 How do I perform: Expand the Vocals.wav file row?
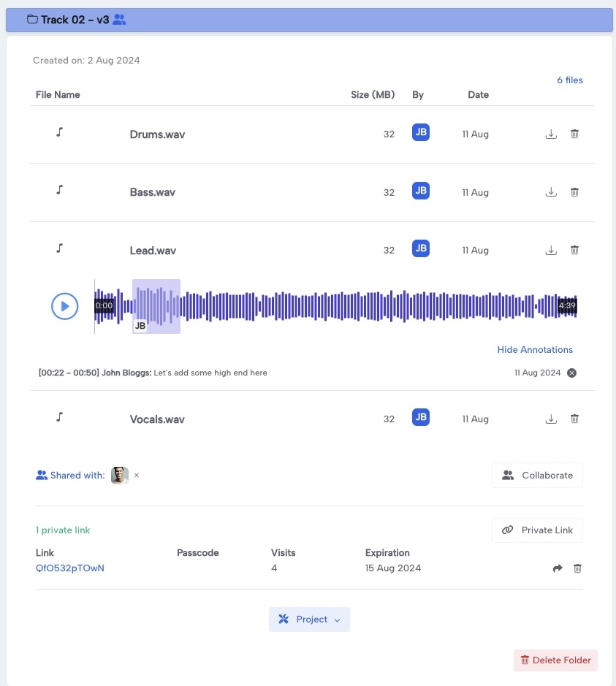point(157,419)
